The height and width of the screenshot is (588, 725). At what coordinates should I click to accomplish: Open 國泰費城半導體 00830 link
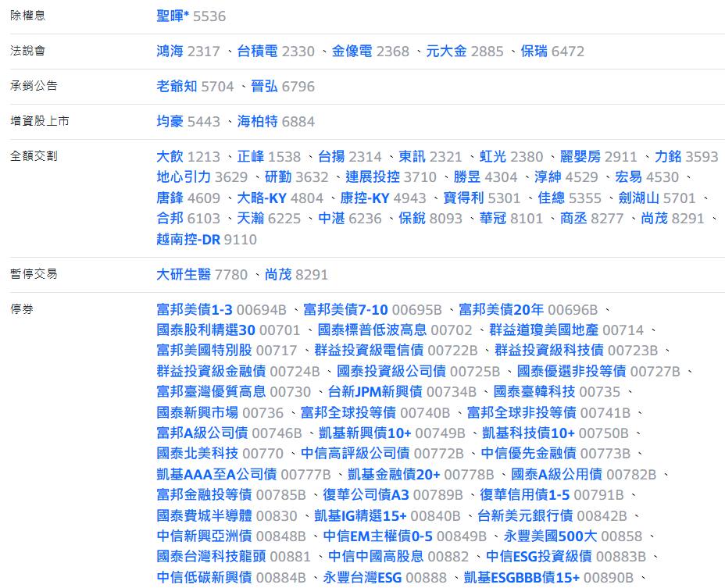pyautogui.click(x=227, y=515)
